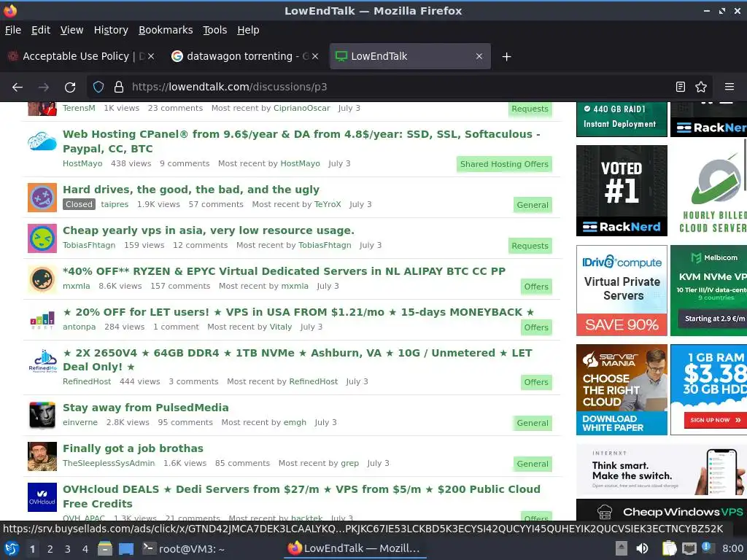The height and width of the screenshot is (560, 747).
Task: Open the IDrive compute Save 90% ad
Action: tap(622, 290)
